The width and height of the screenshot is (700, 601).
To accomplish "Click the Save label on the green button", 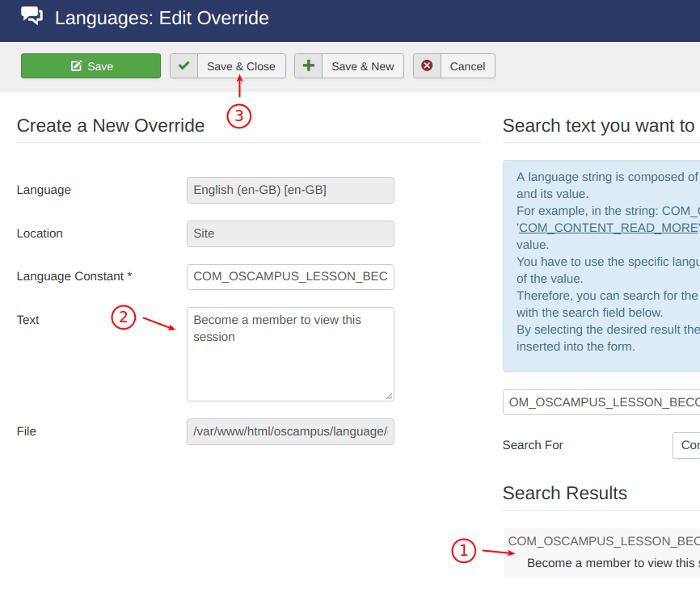I will pyautogui.click(x=100, y=66).
